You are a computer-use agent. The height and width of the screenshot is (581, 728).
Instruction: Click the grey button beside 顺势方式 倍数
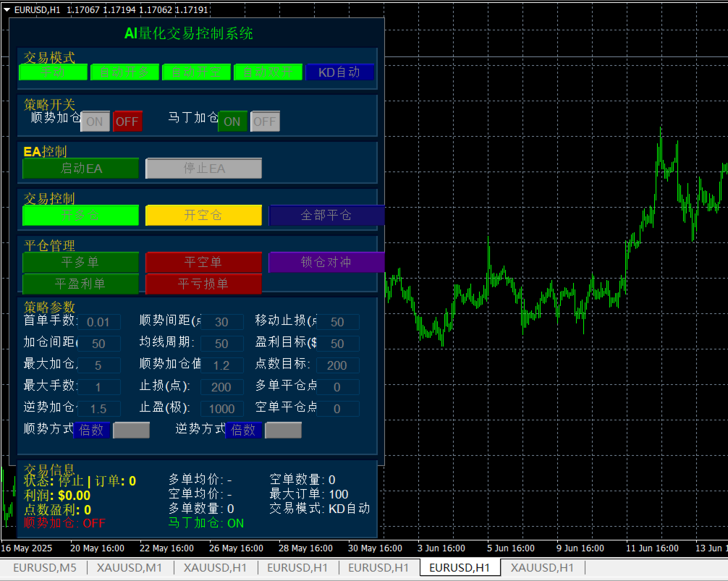[x=132, y=431]
